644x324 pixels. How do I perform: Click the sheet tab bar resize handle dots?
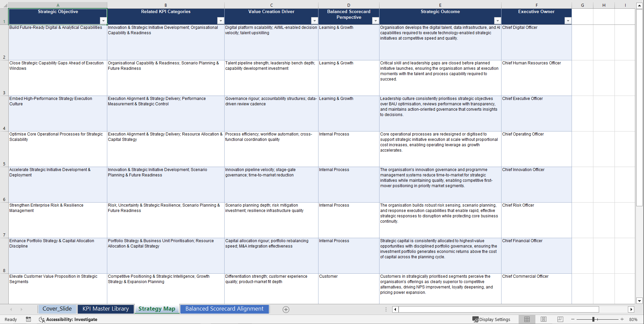(386, 309)
